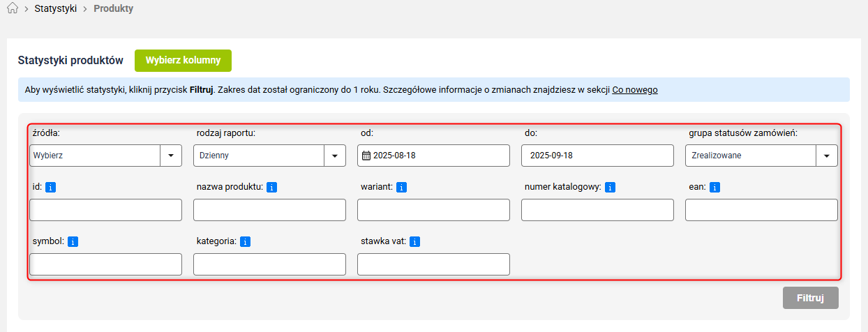Screen dimensions: 868x332
Task: Expand the rodzaj raportu dropdown
Action: click(x=269, y=156)
